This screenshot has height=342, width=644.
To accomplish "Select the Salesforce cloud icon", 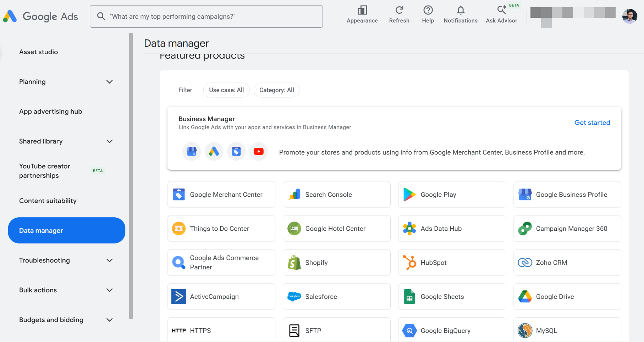I will (294, 297).
